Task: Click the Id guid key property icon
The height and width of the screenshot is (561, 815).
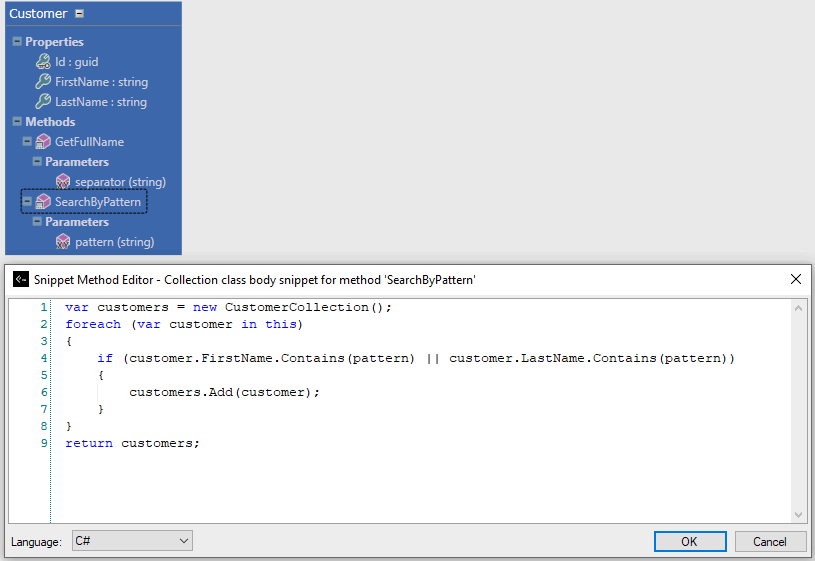Action: (43, 62)
